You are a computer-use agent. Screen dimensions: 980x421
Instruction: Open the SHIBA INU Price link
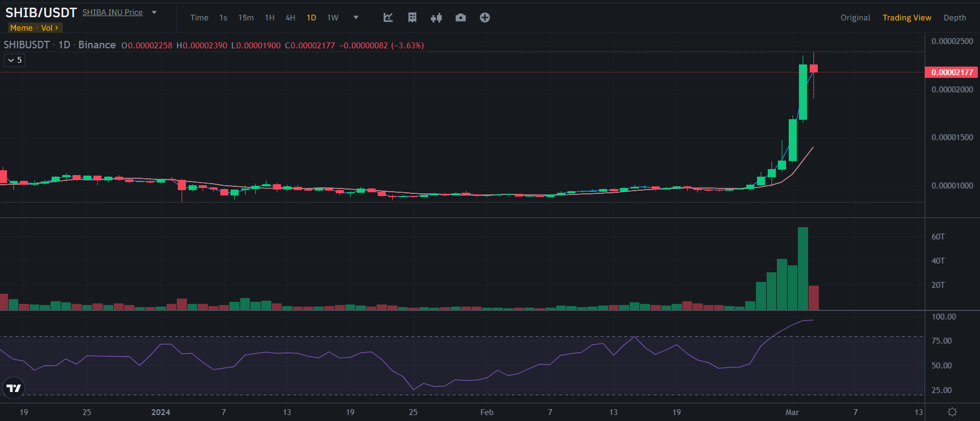coord(112,12)
